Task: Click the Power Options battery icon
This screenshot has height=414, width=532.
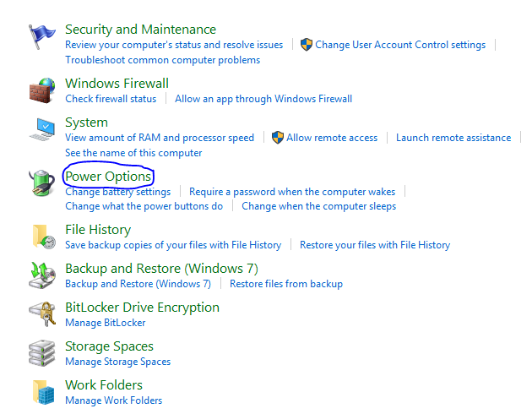Action: (42, 182)
